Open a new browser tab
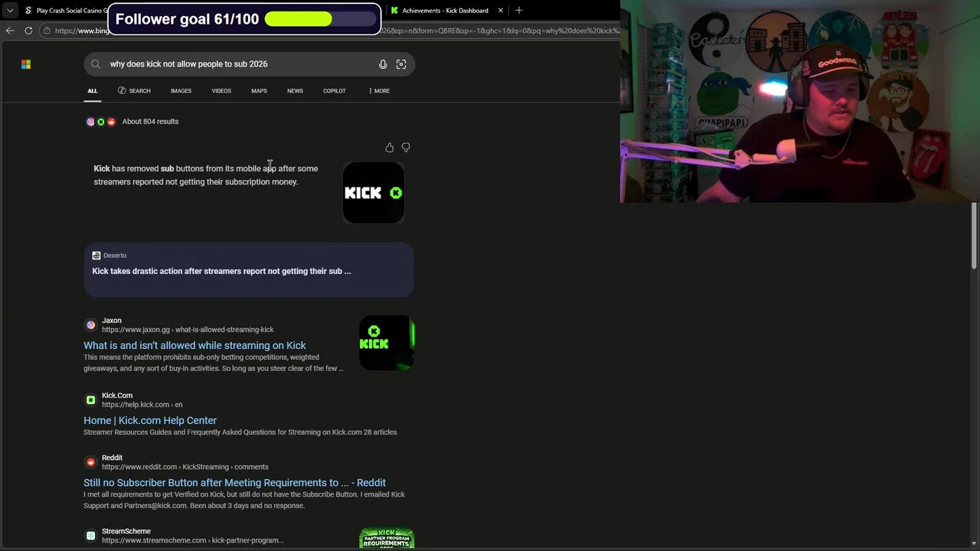Screen dimensions: 980x551 click(519, 11)
